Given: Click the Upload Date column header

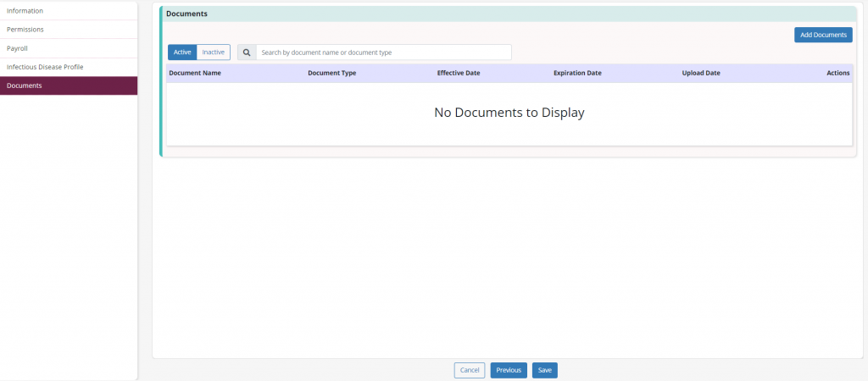Looking at the screenshot, I should click(x=701, y=73).
